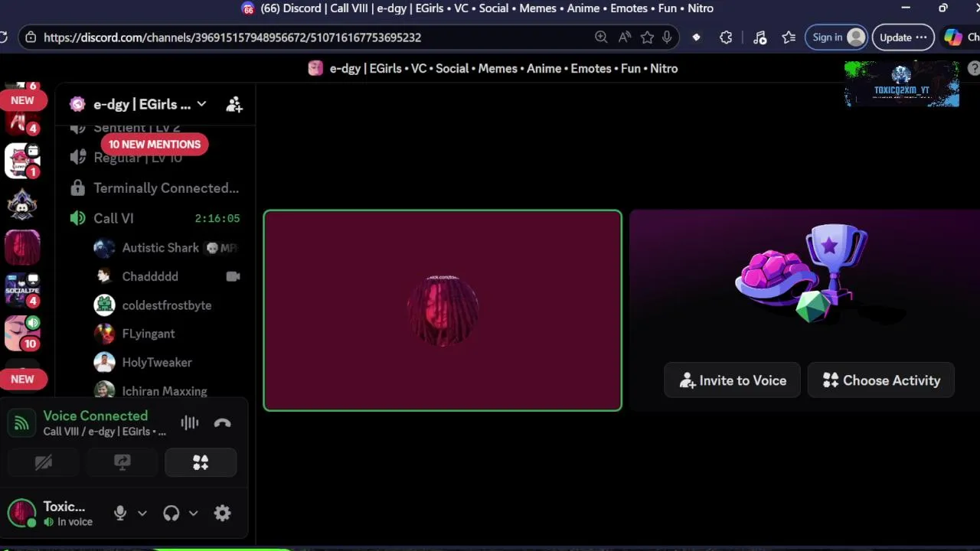
Task: Click the browser zoom icon
Action: tap(601, 37)
